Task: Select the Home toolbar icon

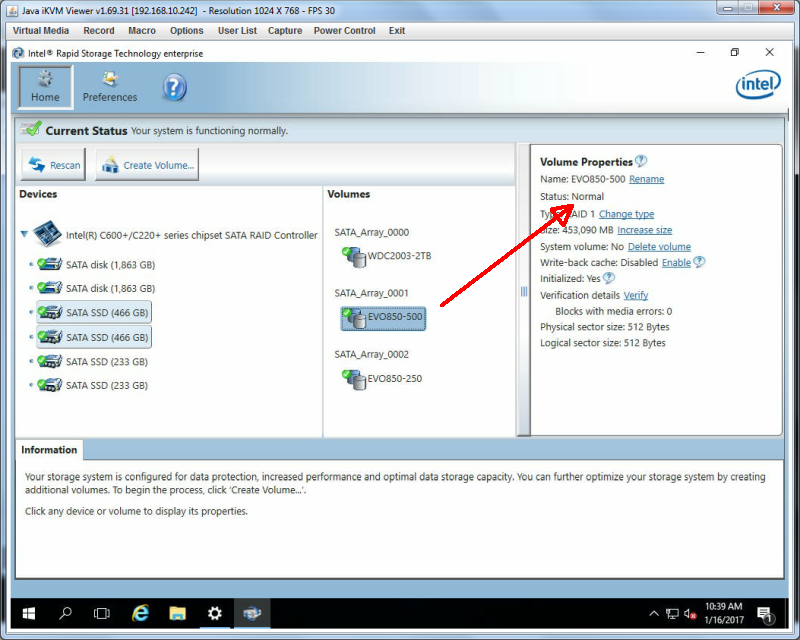Action: pos(45,87)
